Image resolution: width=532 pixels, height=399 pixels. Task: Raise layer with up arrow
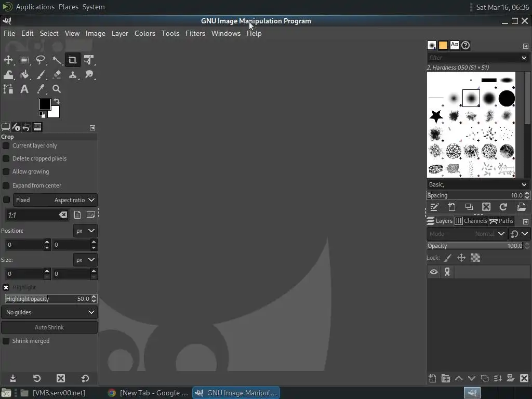tap(459, 378)
